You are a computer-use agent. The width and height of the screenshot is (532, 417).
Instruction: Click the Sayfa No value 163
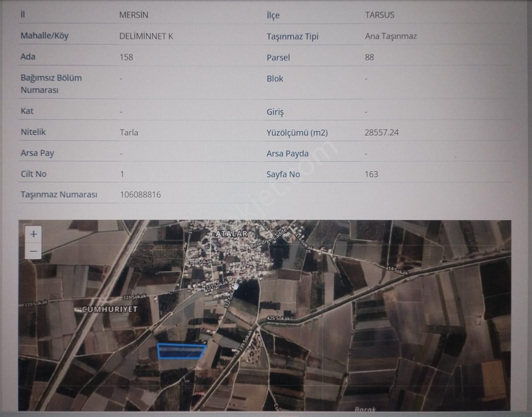(371, 174)
